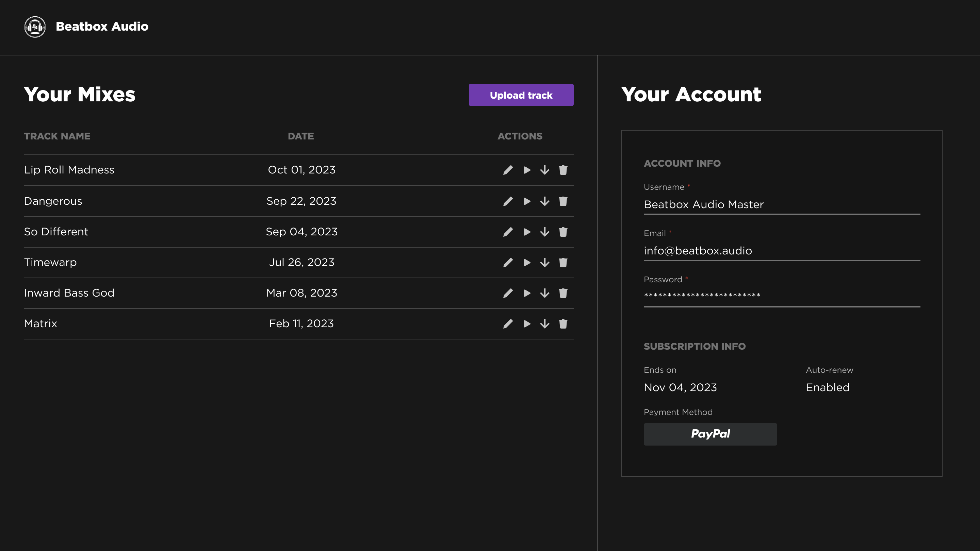Screen dimensions: 980x551
Task: Play the So Different track
Action: 527,232
